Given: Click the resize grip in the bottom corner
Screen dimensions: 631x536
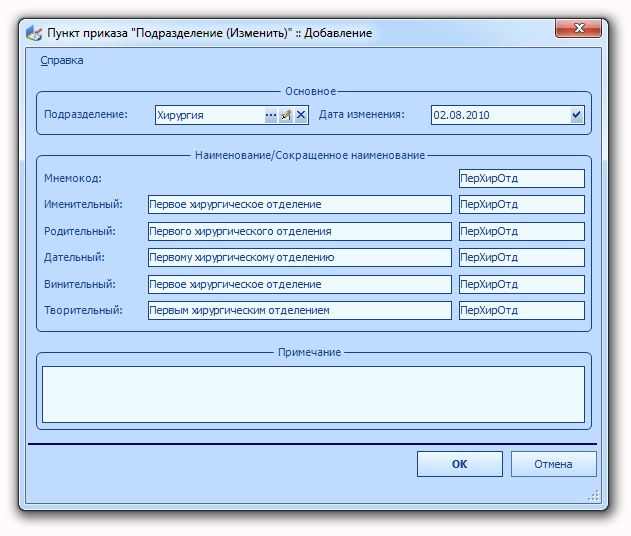Looking at the screenshot, I should click(594, 495).
